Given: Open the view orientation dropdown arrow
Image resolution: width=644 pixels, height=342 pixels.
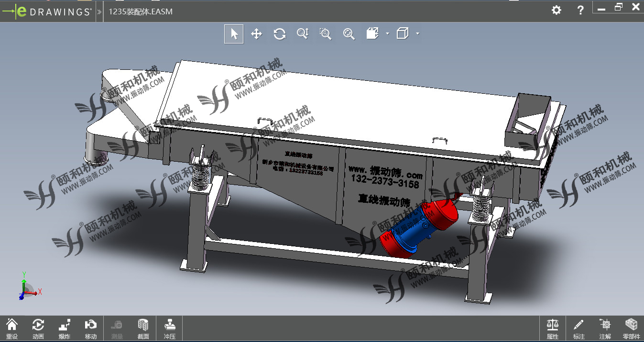Looking at the screenshot, I should (x=387, y=34).
